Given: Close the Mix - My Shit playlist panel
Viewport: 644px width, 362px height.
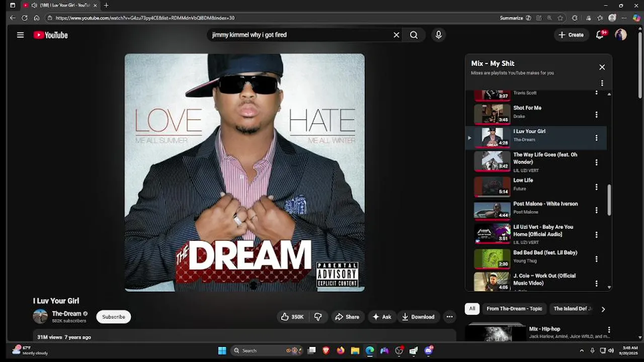Looking at the screenshot, I should 602,67.
